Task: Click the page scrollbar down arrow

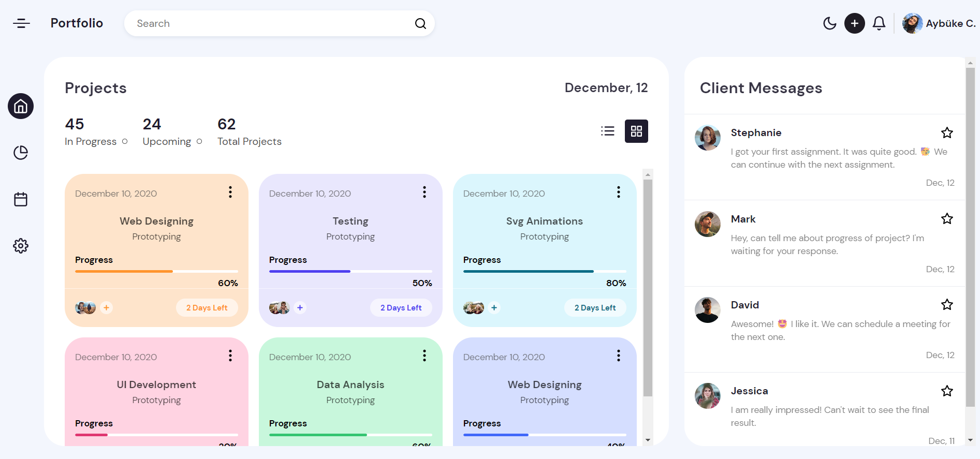Action: pos(970,440)
